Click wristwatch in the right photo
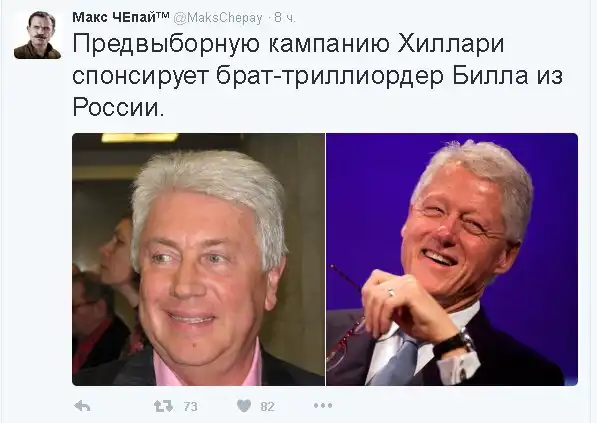Image resolution: width=597 pixels, height=423 pixels. coord(453,342)
